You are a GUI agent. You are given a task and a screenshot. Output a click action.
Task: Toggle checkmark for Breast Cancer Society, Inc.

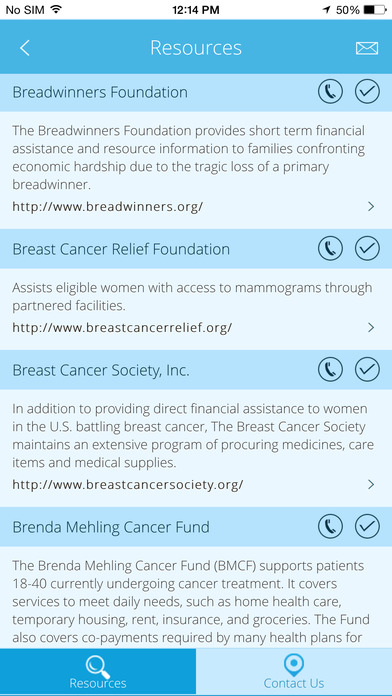pos(367,369)
